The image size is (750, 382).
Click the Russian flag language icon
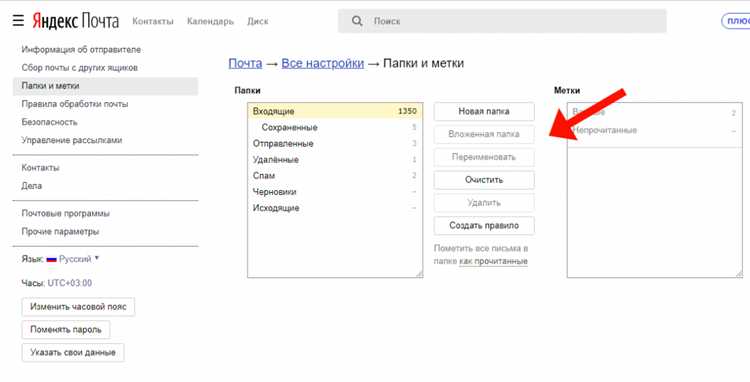pyautogui.click(x=52, y=259)
